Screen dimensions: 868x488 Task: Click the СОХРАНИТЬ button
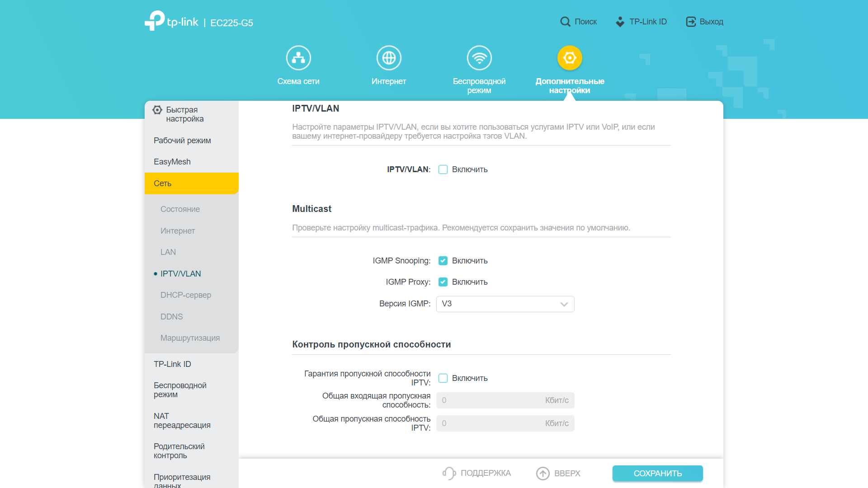(657, 473)
